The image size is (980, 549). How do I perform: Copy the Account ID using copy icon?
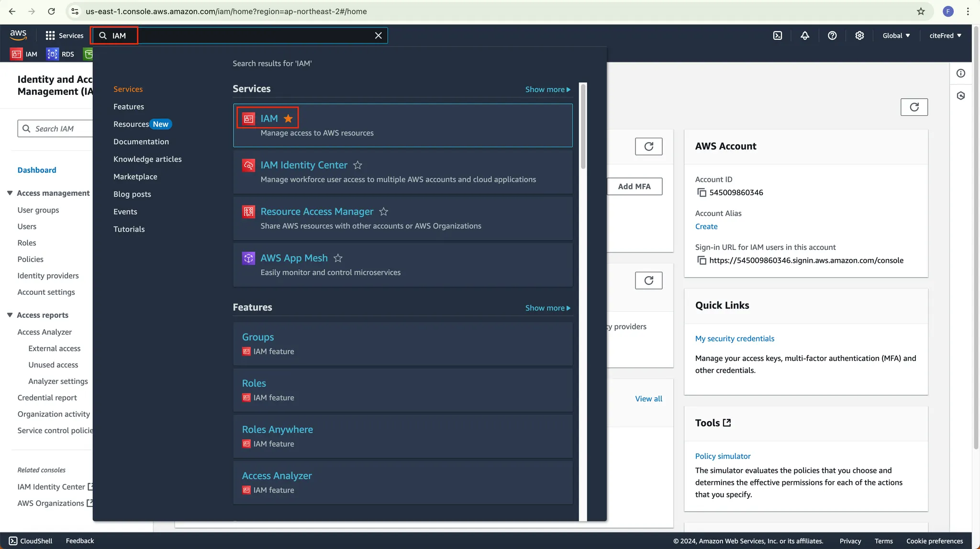pyautogui.click(x=702, y=192)
